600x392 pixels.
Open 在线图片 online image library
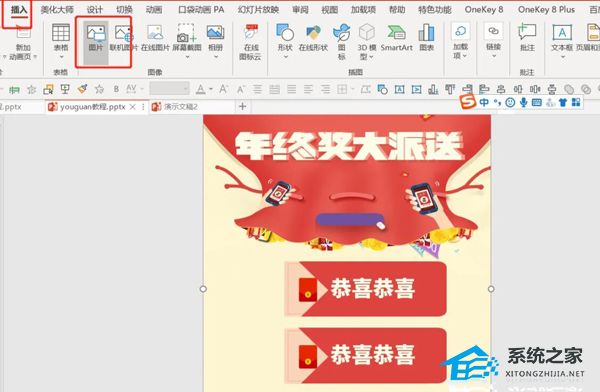pyautogui.click(x=155, y=38)
